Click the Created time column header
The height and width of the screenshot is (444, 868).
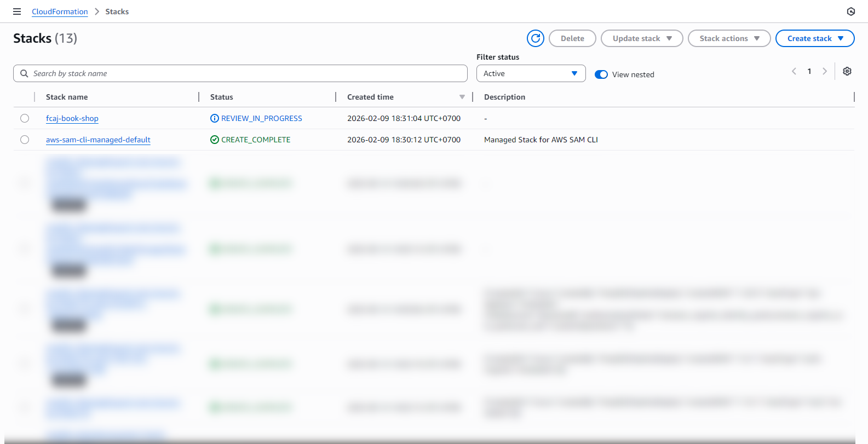tap(370, 97)
